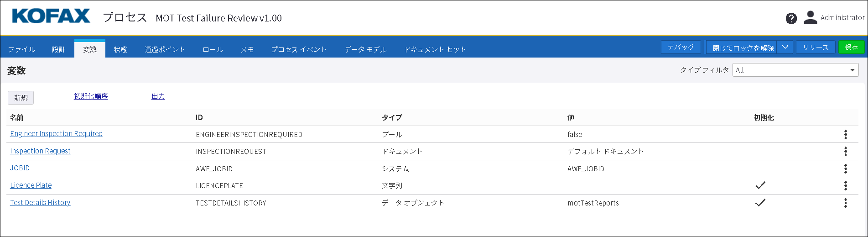Open three-dot menu for Licence Plate row
Screen dimensions: 868x237
(x=845, y=185)
